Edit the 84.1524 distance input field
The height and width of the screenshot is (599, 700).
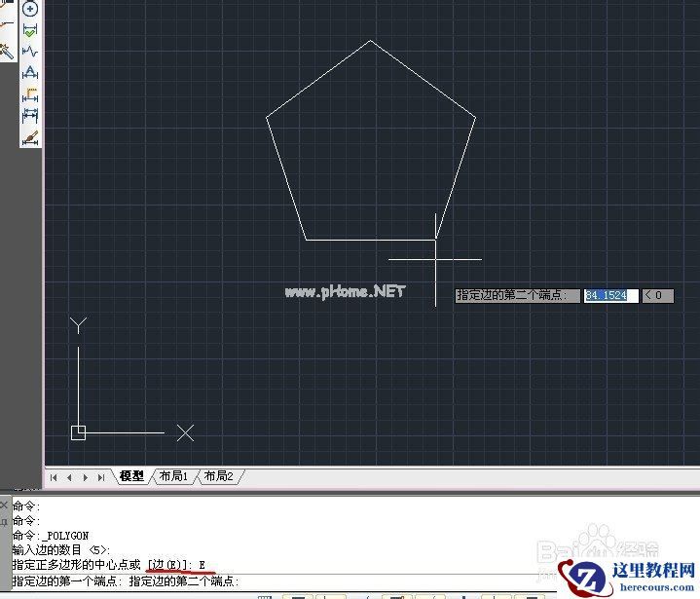pyautogui.click(x=610, y=295)
